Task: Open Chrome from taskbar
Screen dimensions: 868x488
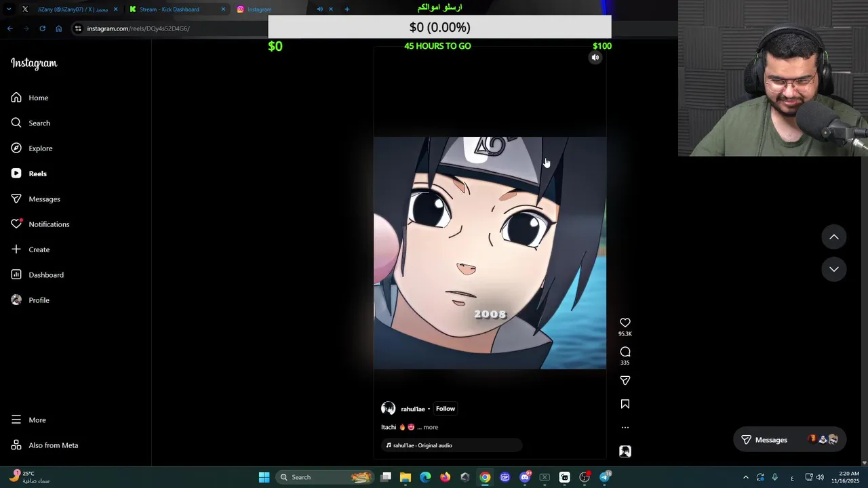Action: 485,477
